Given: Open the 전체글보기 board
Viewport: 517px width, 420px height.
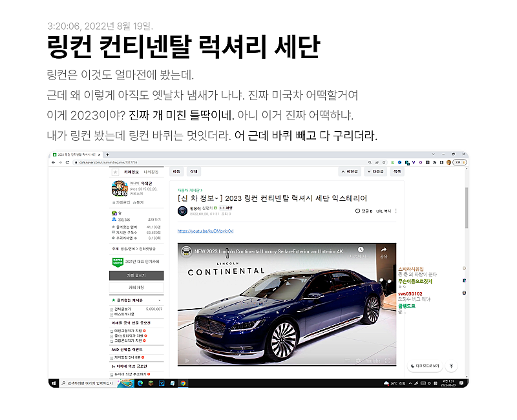Looking at the screenshot, I should pyautogui.click(x=122, y=310).
